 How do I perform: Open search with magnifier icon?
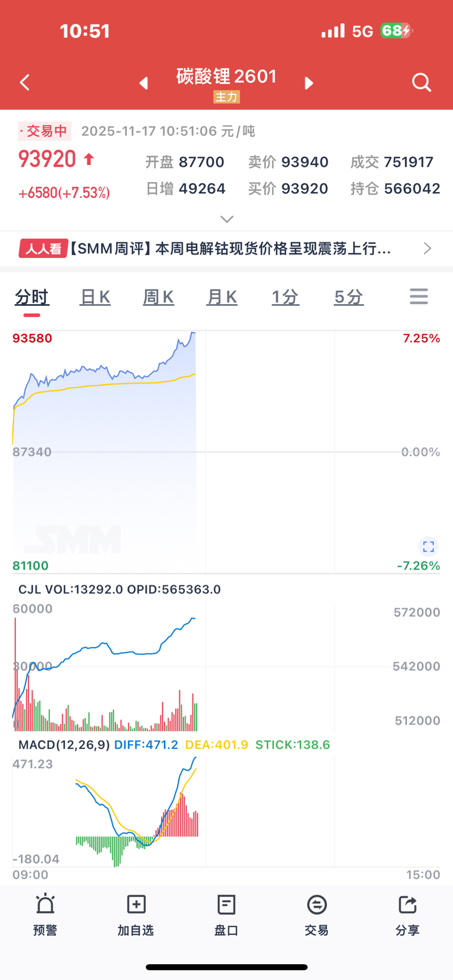pos(421,83)
